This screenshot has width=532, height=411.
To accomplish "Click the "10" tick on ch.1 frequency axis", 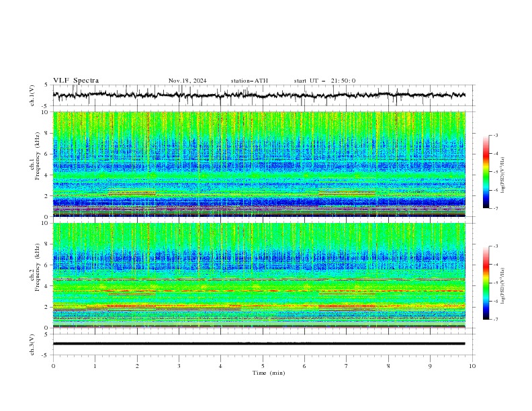I will (46, 112).
